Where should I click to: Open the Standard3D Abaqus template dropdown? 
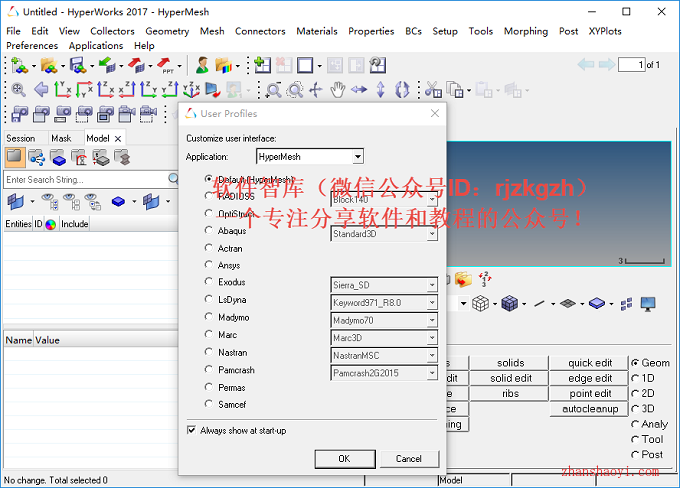click(x=432, y=234)
